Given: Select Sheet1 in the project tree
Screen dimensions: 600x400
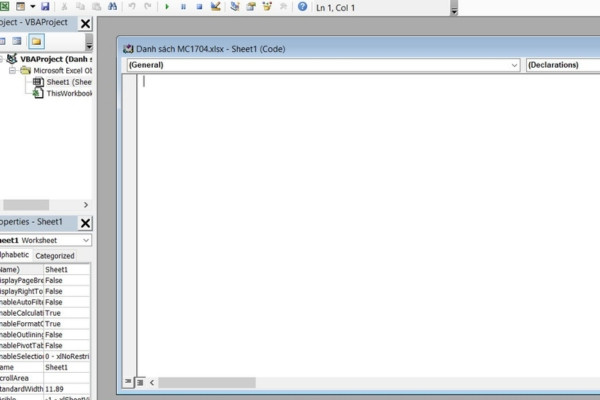Looking at the screenshot, I should (69, 82).
